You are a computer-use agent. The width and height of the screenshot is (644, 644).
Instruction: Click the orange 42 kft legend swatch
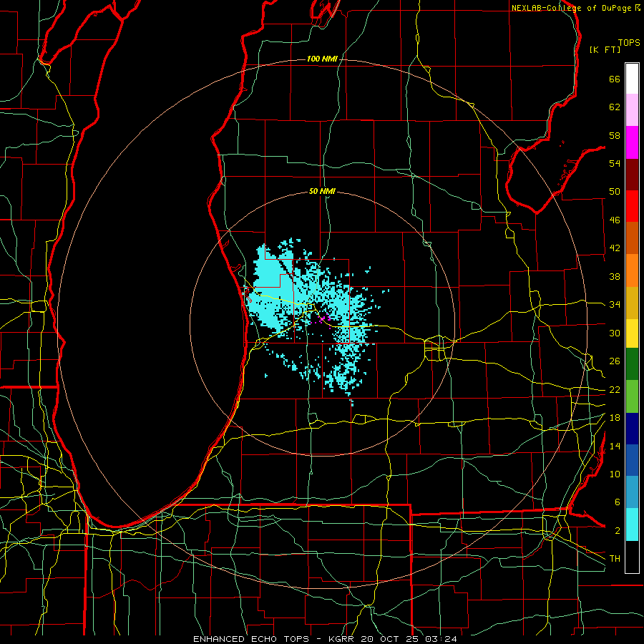pos(632,270)
